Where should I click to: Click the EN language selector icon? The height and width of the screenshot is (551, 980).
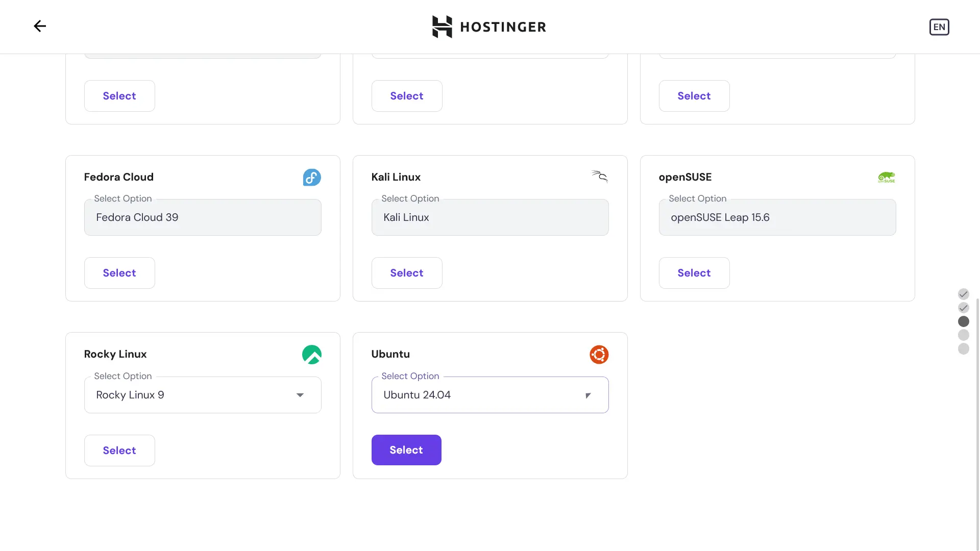939,27
